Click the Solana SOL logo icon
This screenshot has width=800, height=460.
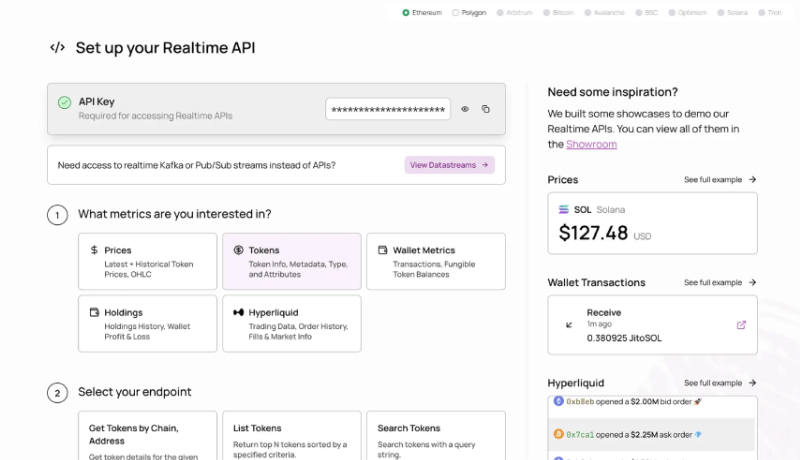(564, 210)
